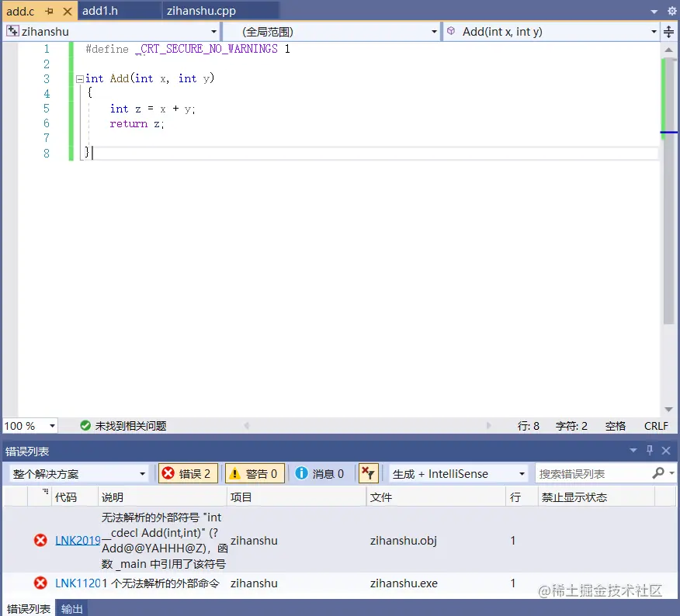Sort errors by 项目 column header
The image size is (680, 616).
coord(297,497)
